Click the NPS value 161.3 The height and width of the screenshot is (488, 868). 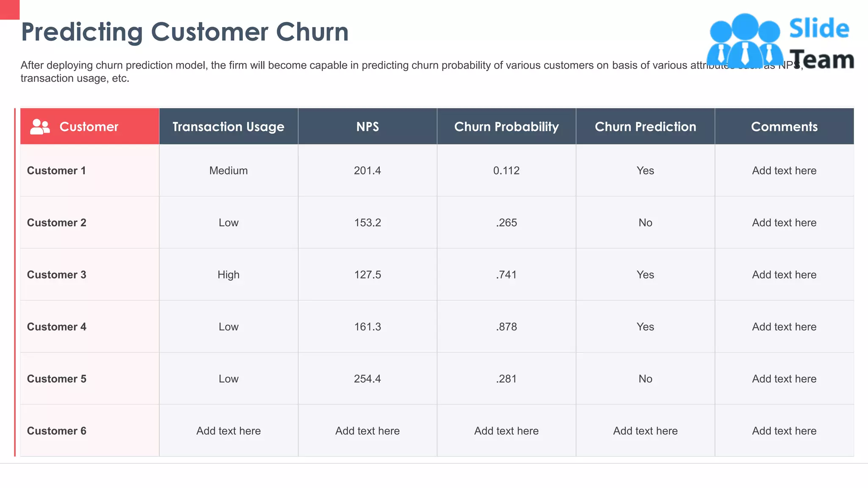click(x=367, y=327)
